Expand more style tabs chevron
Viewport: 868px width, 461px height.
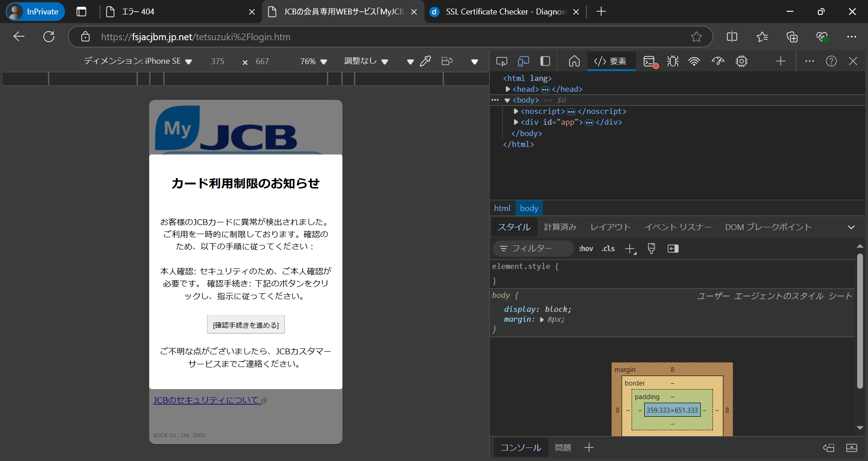point(851,227)
